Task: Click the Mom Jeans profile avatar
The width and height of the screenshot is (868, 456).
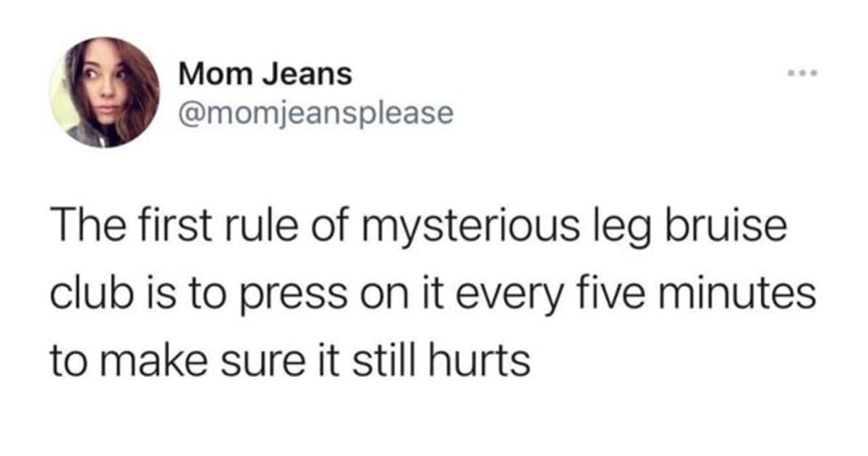Action: click(x=105, y=93)
